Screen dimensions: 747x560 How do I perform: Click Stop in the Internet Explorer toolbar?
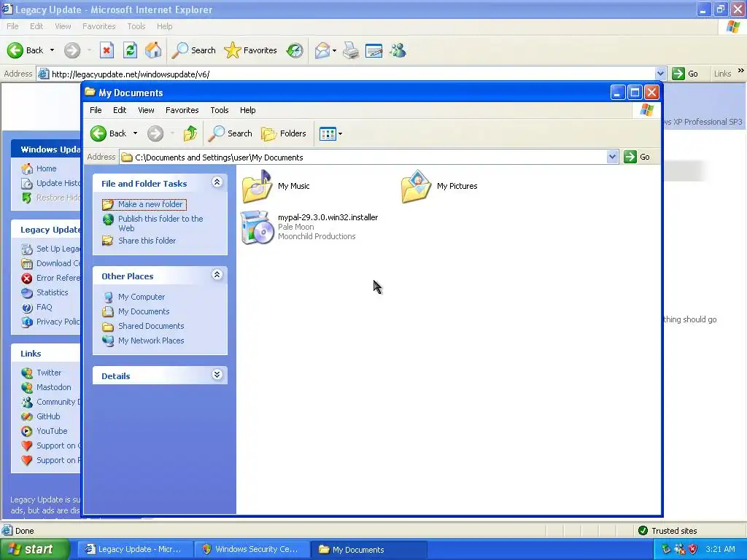107,50
